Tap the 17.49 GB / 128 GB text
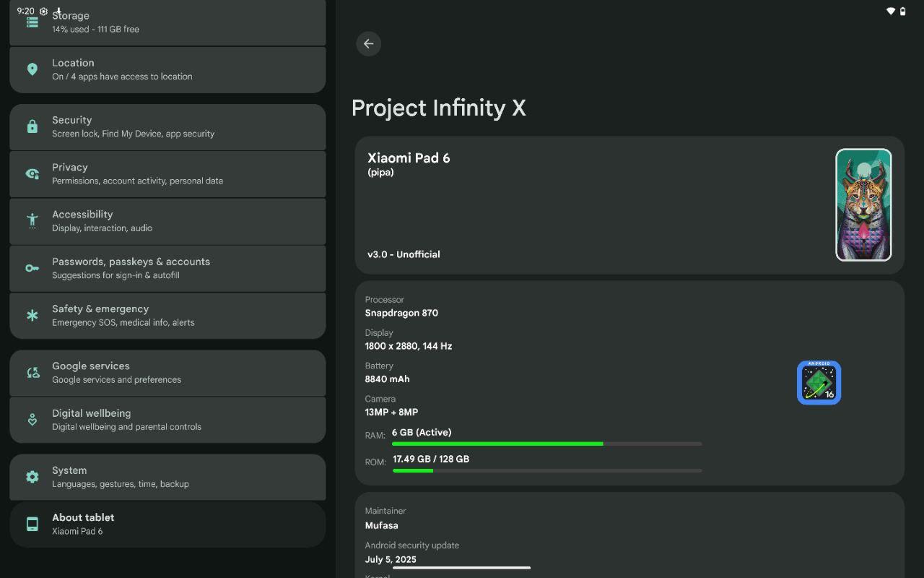The height and width of the screenshot is (578, 924). pyautogui.click(x=431, y=459)
